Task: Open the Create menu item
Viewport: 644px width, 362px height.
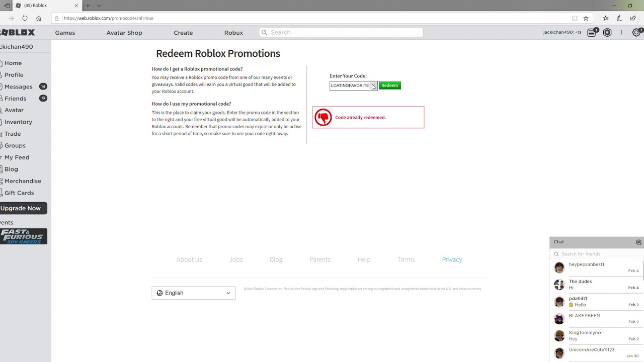Action: [183, 33]
